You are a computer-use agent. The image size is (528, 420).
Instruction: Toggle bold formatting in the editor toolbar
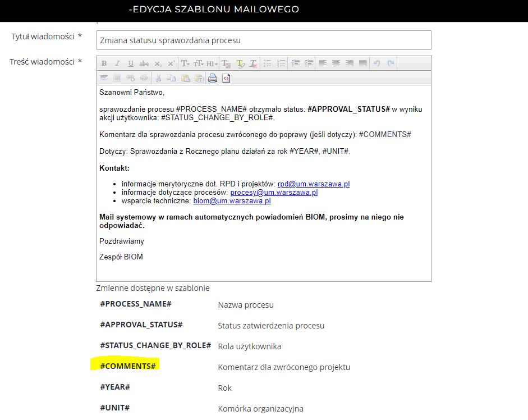tap(104, 63)
